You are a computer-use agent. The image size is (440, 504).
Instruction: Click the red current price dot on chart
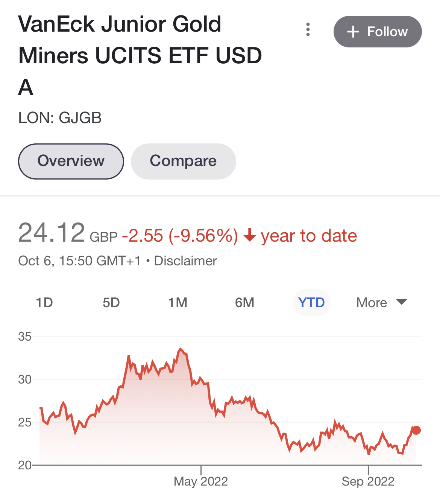[416, 430]
